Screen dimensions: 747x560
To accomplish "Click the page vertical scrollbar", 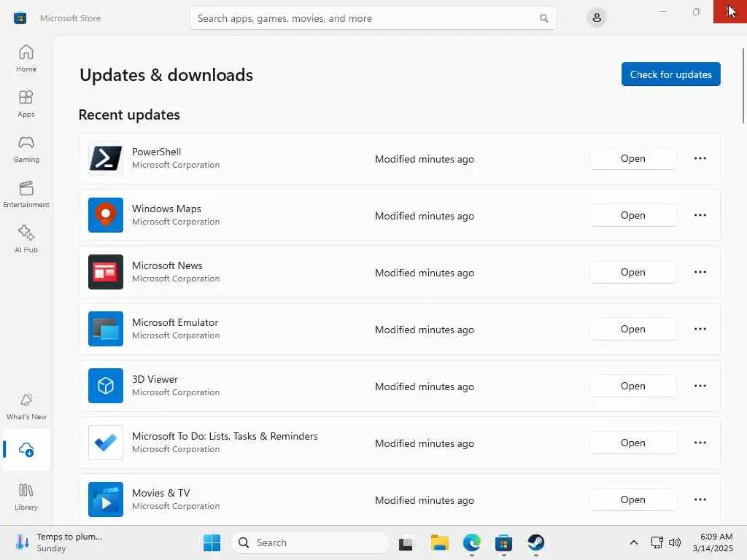I will tap(743, 86).
